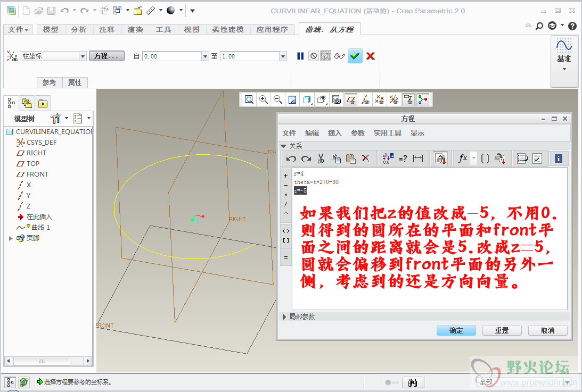582x392 pixels.
Task: Click the Repaint view icon
Action: (292, 99)
